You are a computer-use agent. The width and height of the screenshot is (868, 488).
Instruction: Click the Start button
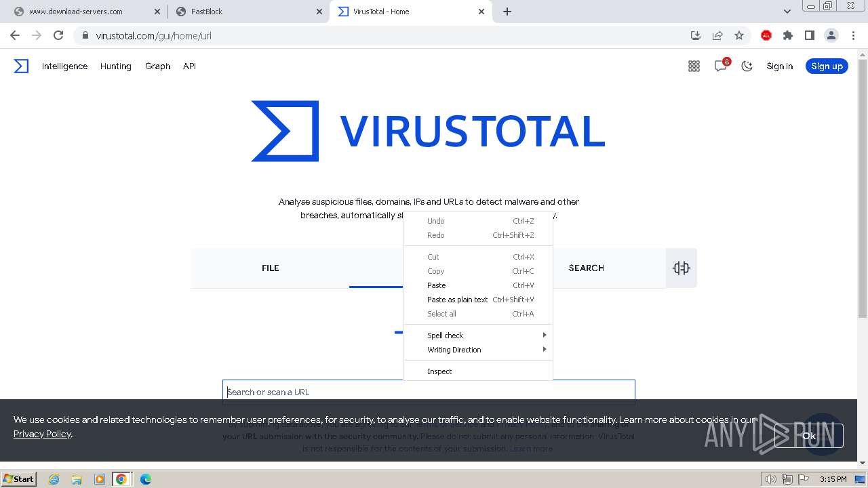pyautogui.click(x=18, y=479)
